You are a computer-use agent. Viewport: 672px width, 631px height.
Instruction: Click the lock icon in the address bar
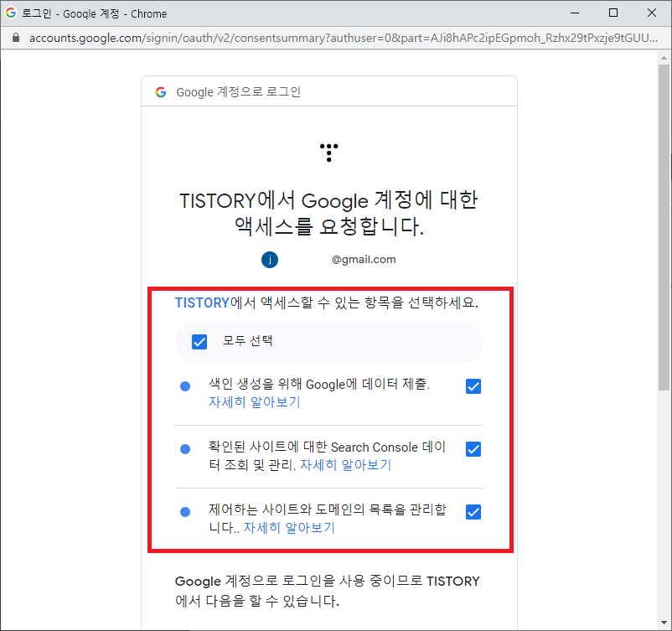pos(16,38)
